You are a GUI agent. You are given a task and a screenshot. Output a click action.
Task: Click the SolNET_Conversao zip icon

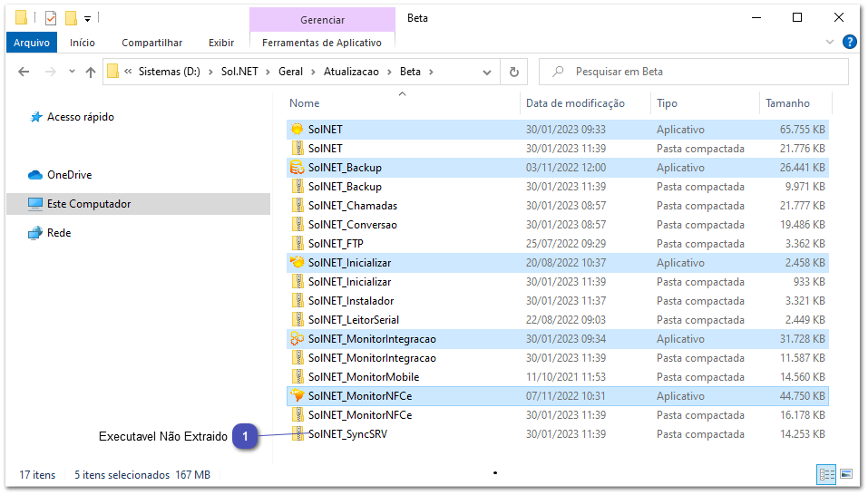[x=297, y=225]
